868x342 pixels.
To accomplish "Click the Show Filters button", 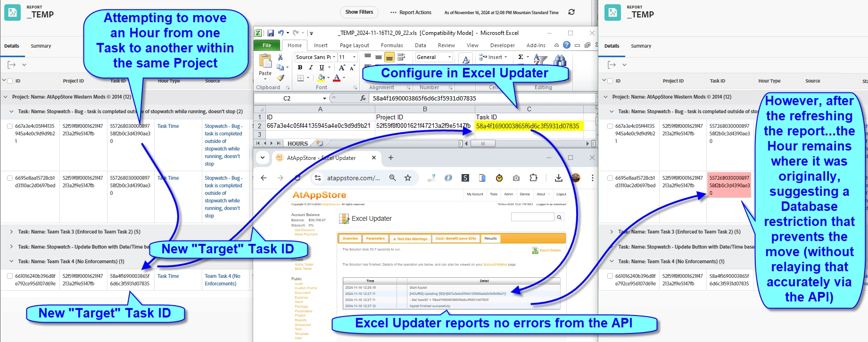I will (359, 12).
